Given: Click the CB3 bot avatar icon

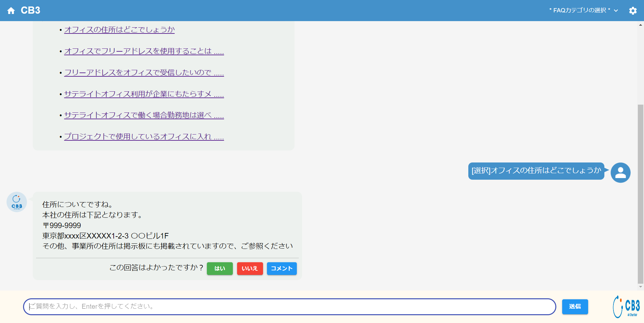Looking at the screenshot, I should pos(17,202).
